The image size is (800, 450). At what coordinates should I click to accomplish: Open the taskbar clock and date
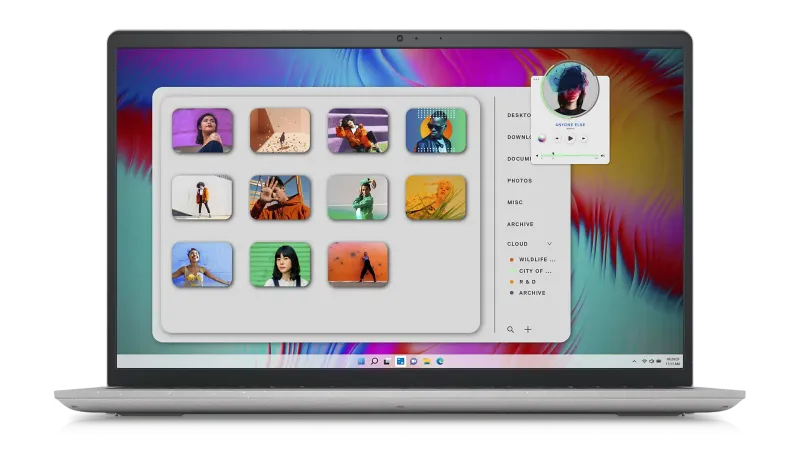tap(673, 361)
